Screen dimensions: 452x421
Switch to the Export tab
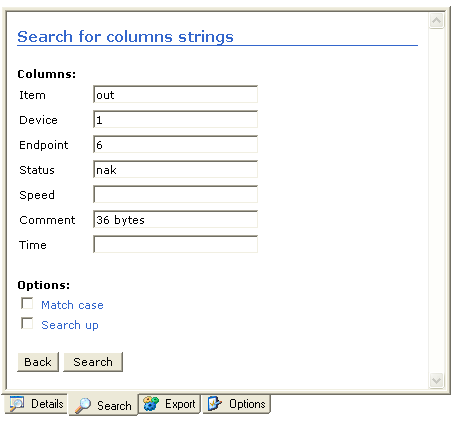click(169, 404)
